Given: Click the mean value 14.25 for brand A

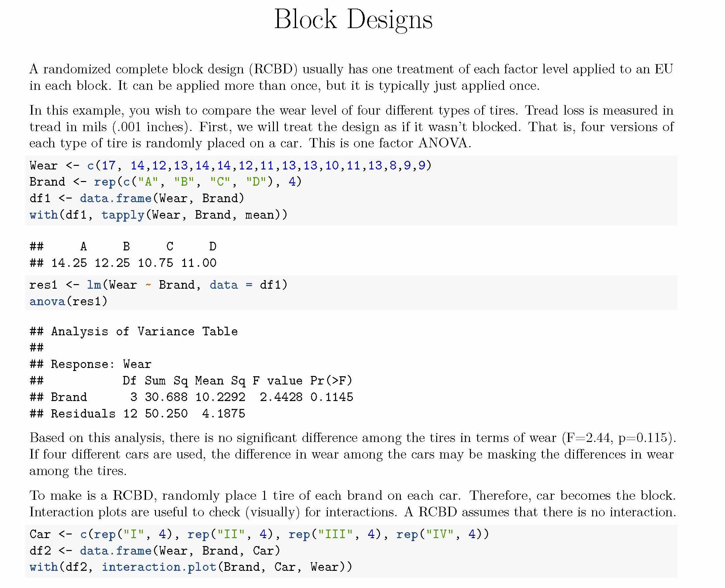Looking at the screenshot, I should point(69,263).
